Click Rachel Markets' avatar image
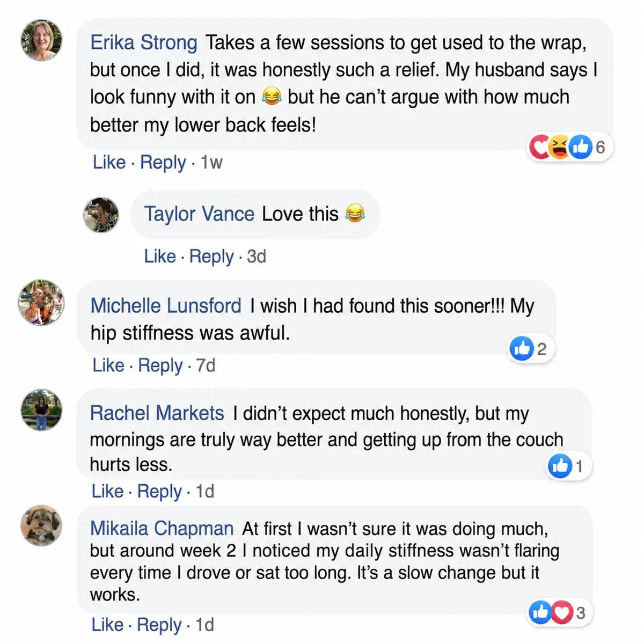 click(x=41, y=410)
